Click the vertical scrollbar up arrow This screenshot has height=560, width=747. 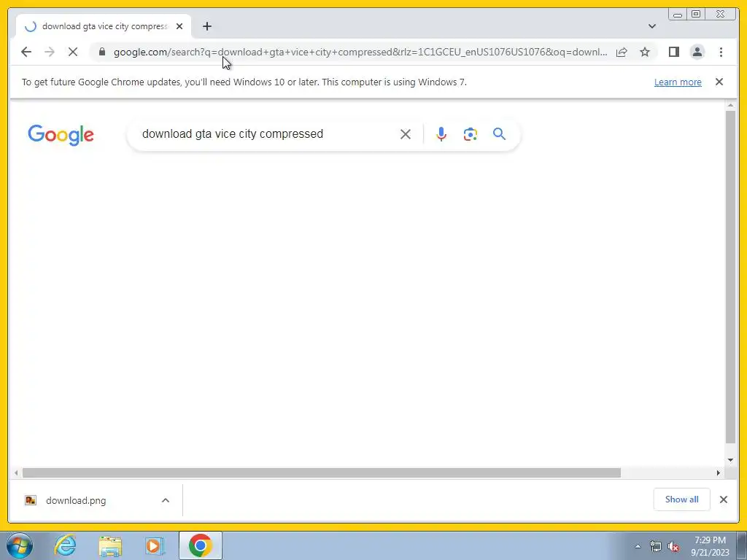pyautogui.click(x=730, y=105)
